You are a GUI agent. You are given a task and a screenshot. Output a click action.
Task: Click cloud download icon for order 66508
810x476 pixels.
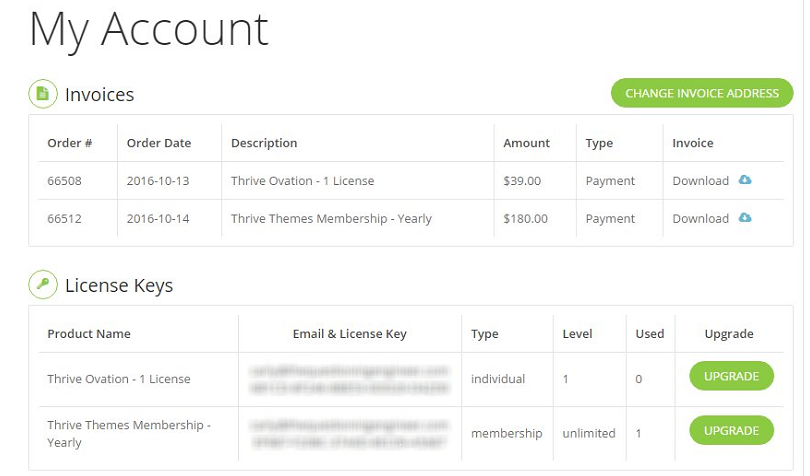tap(744, 180)
